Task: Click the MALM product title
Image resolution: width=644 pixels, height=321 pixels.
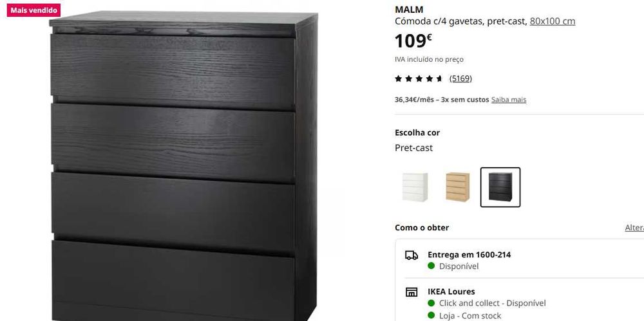Action: pyautogui.click(x=409, y=10)
